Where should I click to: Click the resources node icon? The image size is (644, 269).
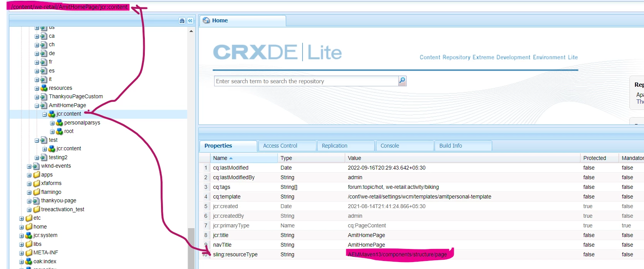[x=44, y=88]
